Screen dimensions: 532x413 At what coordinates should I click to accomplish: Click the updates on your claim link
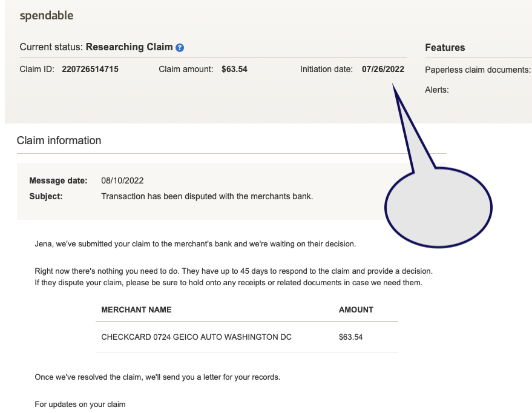click(79, 404)
